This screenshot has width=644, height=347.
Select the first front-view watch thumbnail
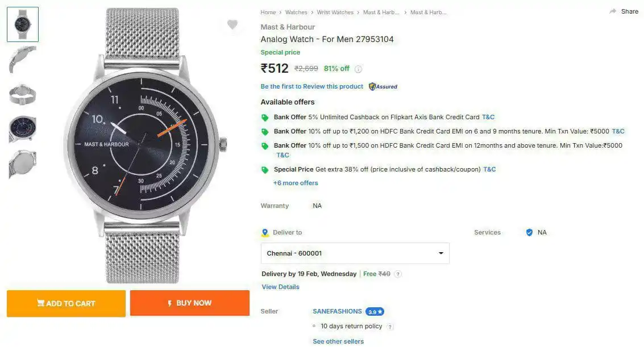[x=23, y=24]
